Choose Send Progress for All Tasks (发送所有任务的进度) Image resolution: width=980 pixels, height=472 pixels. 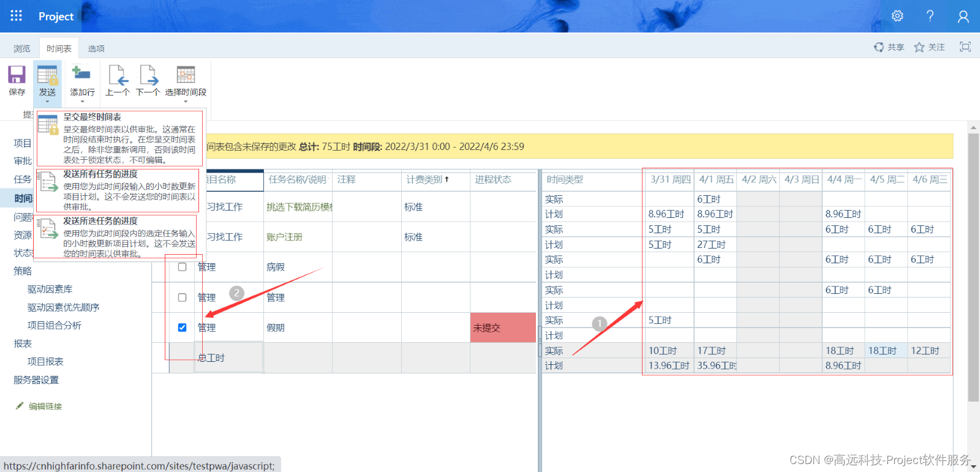(118, 190)
